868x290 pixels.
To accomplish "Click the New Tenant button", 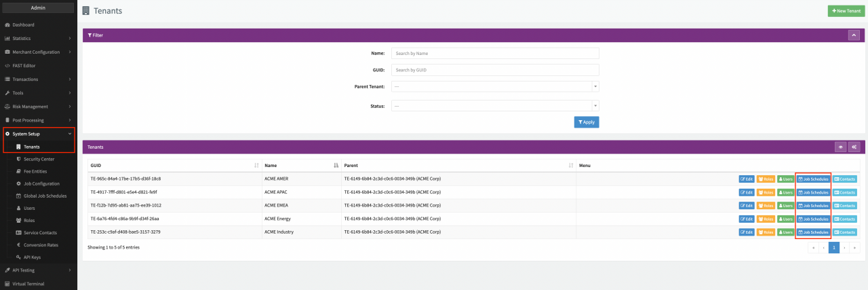I will [846, 11].
